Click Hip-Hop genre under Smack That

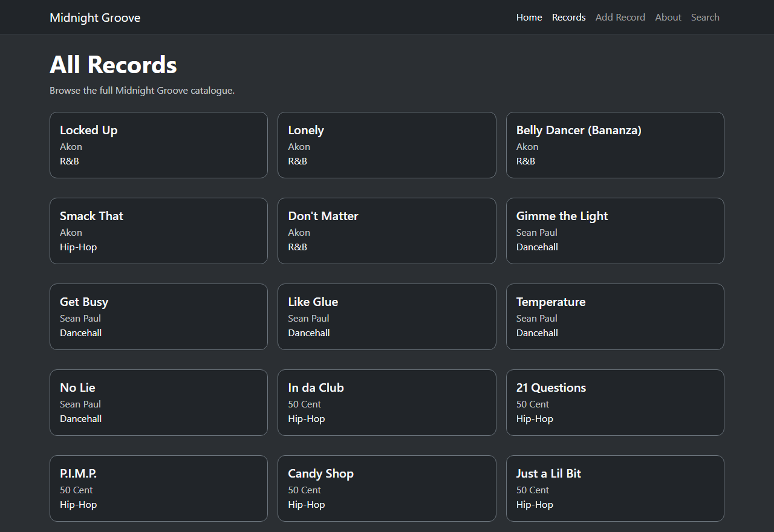click(x=78, y=247)
